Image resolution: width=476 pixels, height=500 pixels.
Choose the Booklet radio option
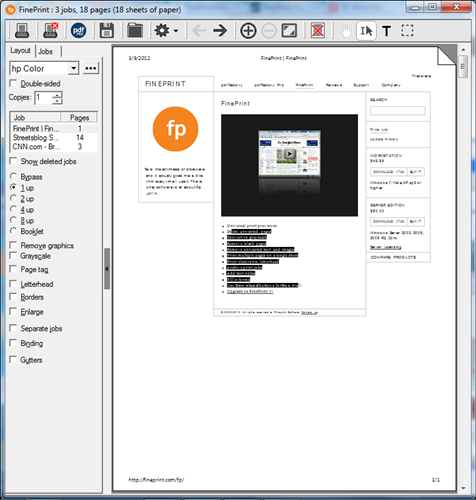click(x=13, y=231)
